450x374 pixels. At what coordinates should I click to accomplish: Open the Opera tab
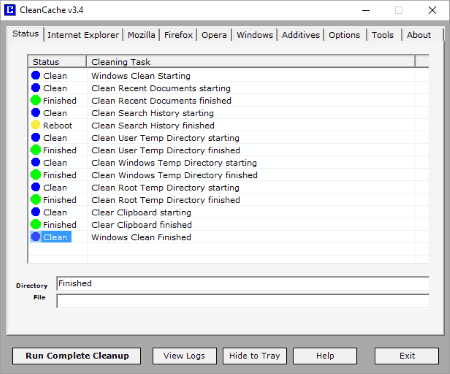tap(214, 35)
